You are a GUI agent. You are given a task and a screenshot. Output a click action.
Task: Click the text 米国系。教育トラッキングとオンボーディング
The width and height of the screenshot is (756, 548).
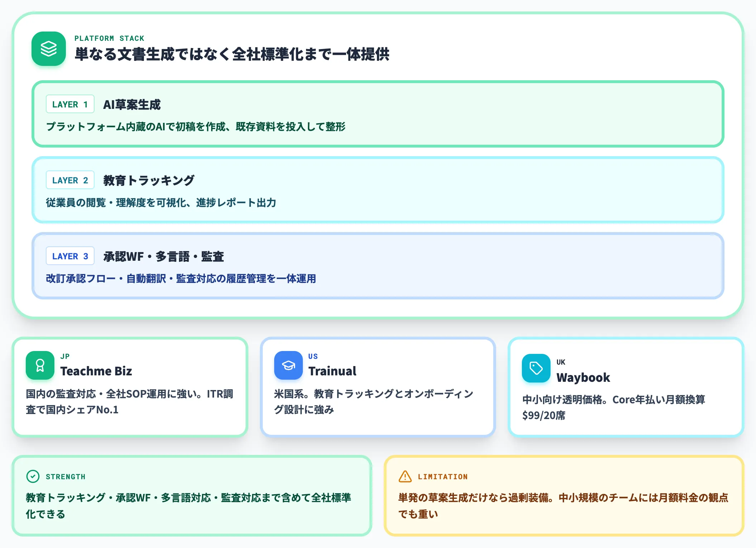[x=374, y=402]
